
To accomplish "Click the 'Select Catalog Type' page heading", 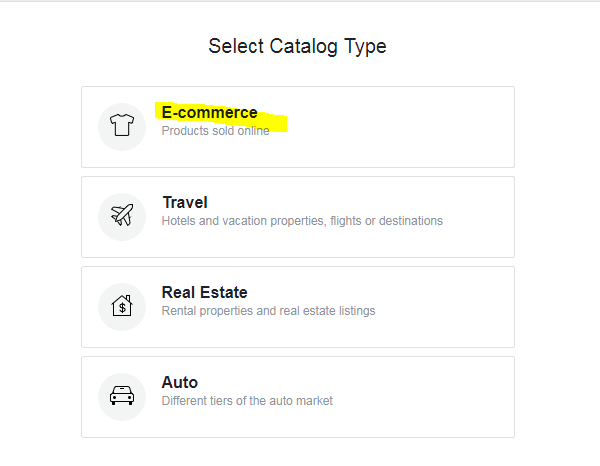I will pos(297,46).
